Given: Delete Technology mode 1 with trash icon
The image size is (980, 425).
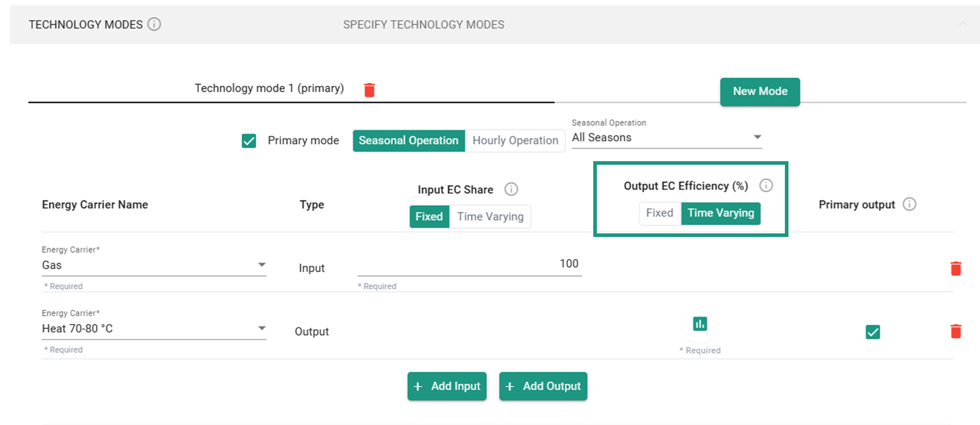Looking at the screenshot, I should [369, 90].
